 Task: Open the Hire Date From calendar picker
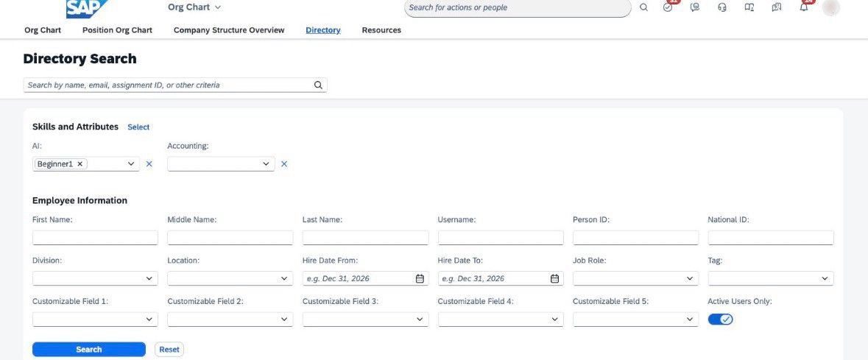(x=420, y=278)
